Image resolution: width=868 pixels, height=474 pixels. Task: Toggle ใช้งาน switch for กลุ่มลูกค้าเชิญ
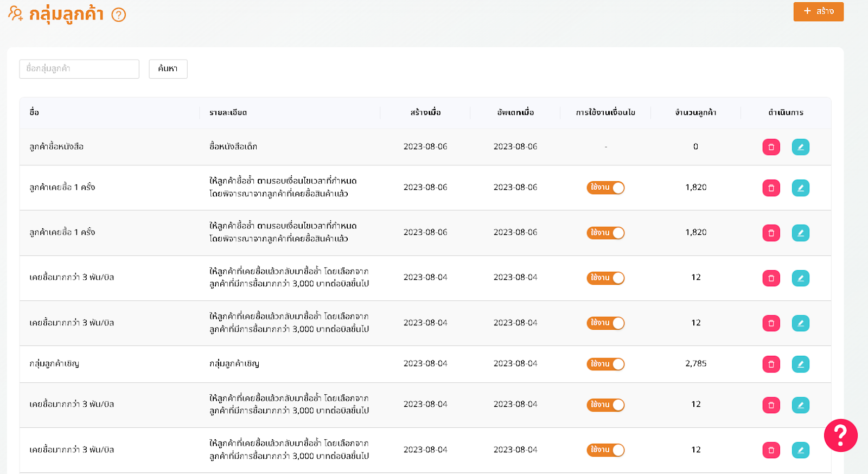point(605,364)
